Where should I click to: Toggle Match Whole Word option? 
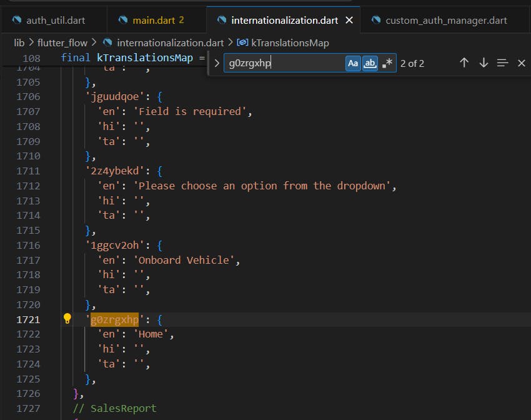click(x=370, y=63)
